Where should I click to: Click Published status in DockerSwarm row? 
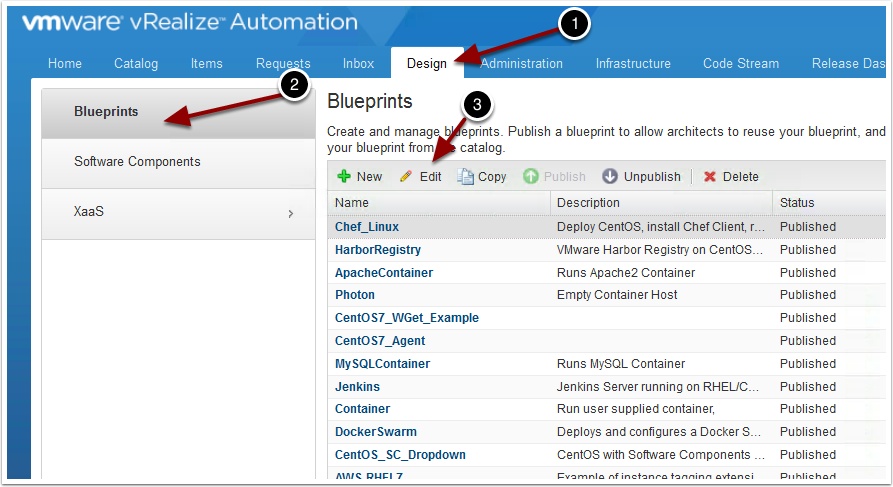[808, 432]
